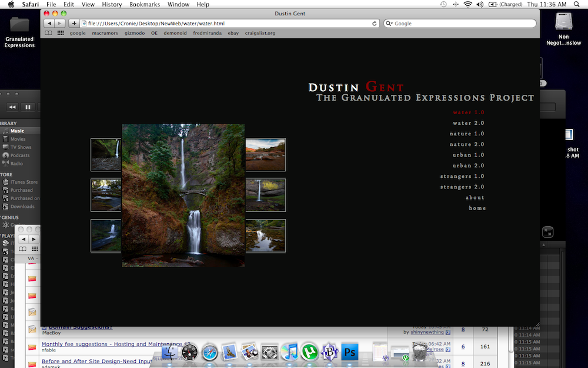Open the nature 1.0 gallery

pos(467,134)
